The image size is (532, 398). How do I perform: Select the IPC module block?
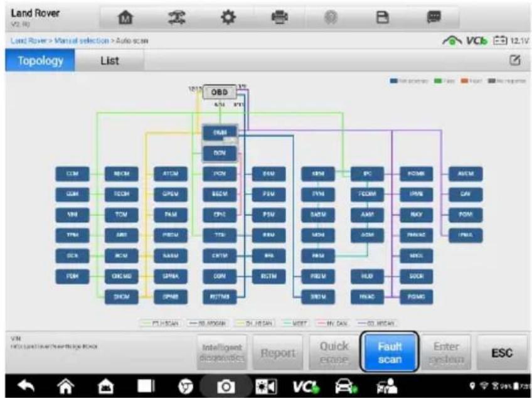pyautogui.click(x=367, y=174)
